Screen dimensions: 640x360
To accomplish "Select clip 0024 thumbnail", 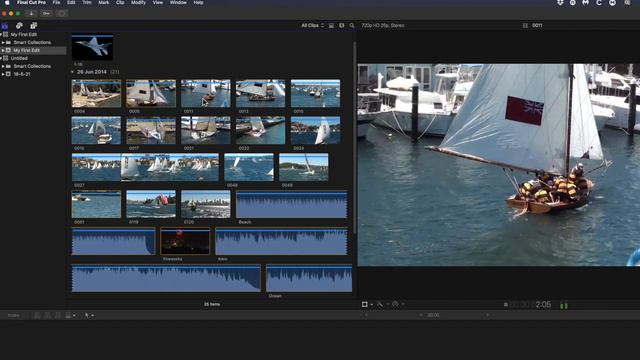I will (316, 130).
